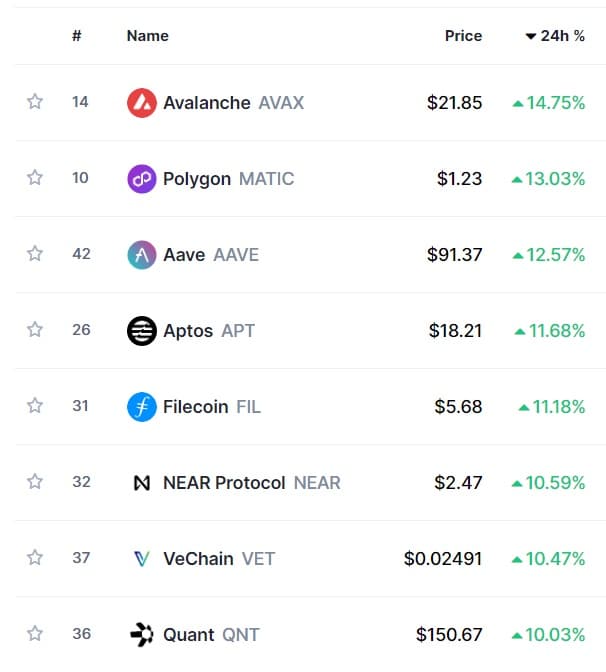Click the Avalanche red logo icon
Viewport: 606px width, 672px height.
click(x=141, y=103)
